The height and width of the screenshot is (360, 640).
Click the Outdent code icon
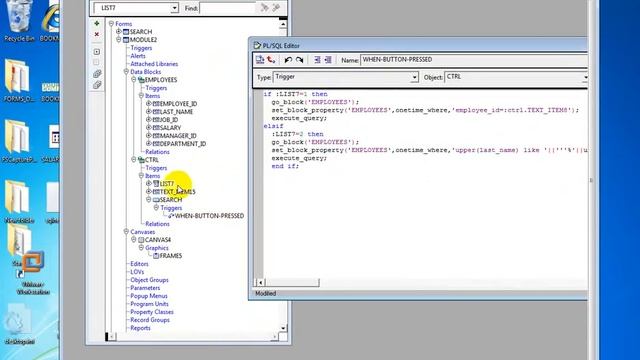(x=328, y=60)
